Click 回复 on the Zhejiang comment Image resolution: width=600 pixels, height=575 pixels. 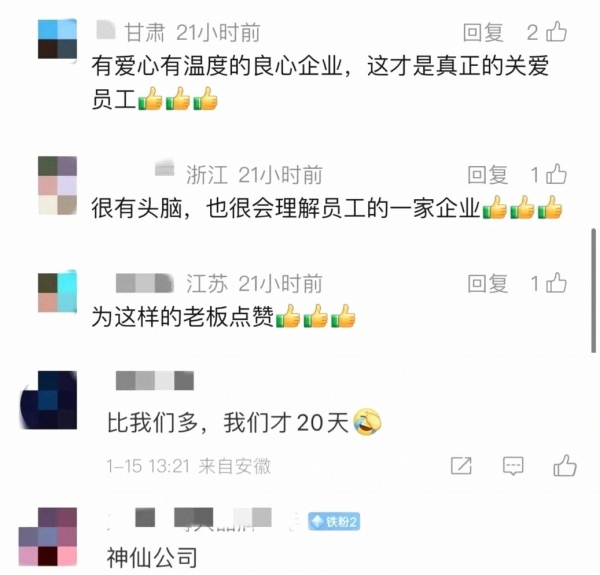[488, 175]
